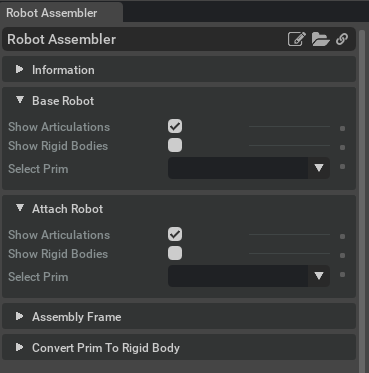Click reset square beside Attach Robot Select Prim

(342, 275)
